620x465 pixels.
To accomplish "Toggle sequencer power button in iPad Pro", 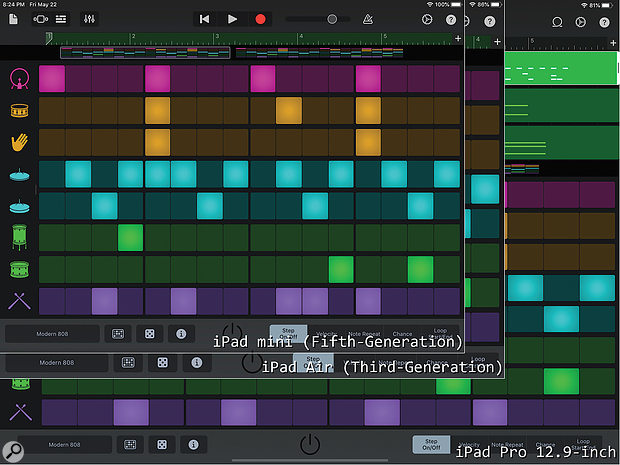I will pos(310,444).
